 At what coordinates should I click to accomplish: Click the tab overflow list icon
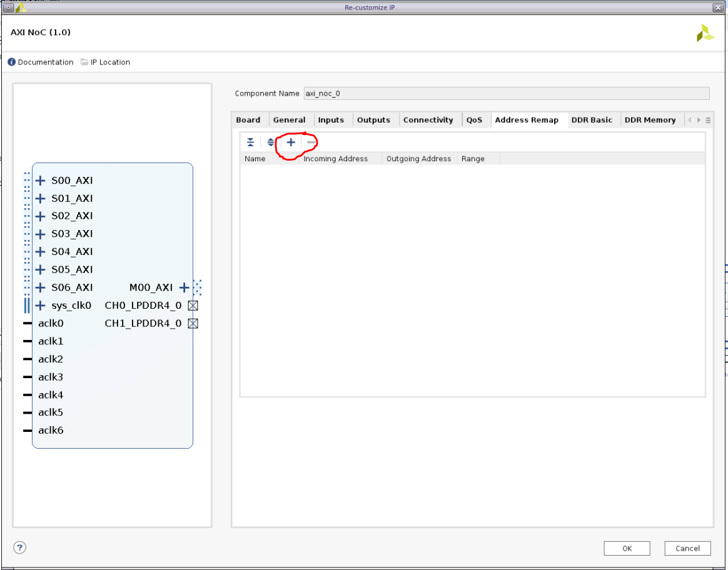tap(709, 119)
